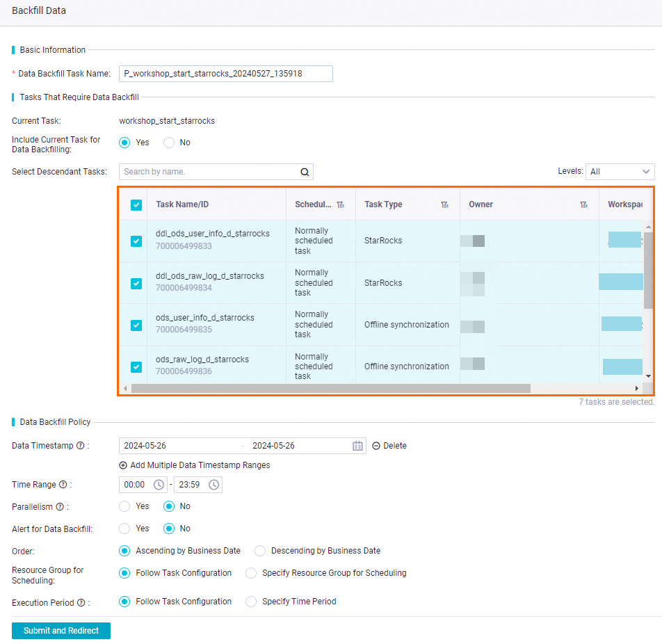Select Specify Resource Group for Scheduling
This screenshot has width=662, height=644.
[251, 573]
